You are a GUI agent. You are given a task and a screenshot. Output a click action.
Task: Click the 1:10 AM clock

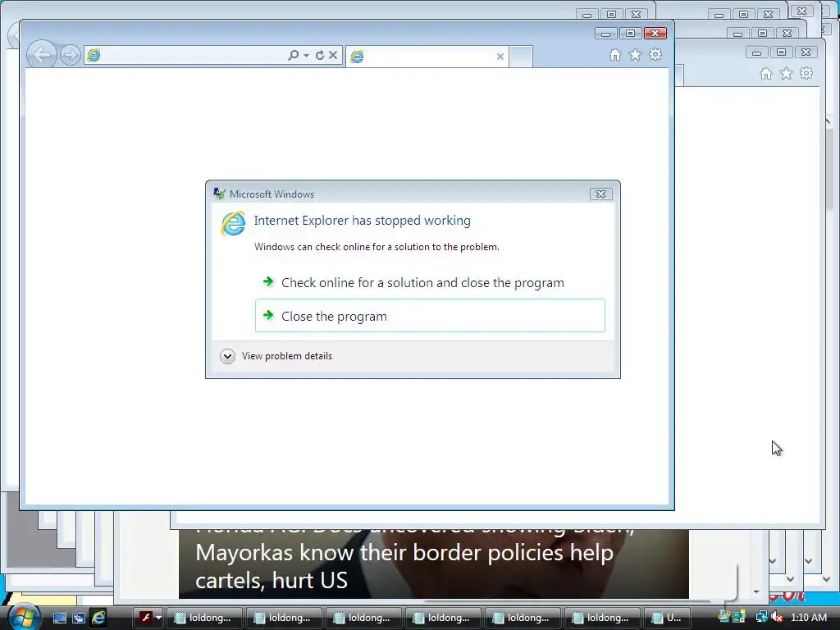point(808,618)
